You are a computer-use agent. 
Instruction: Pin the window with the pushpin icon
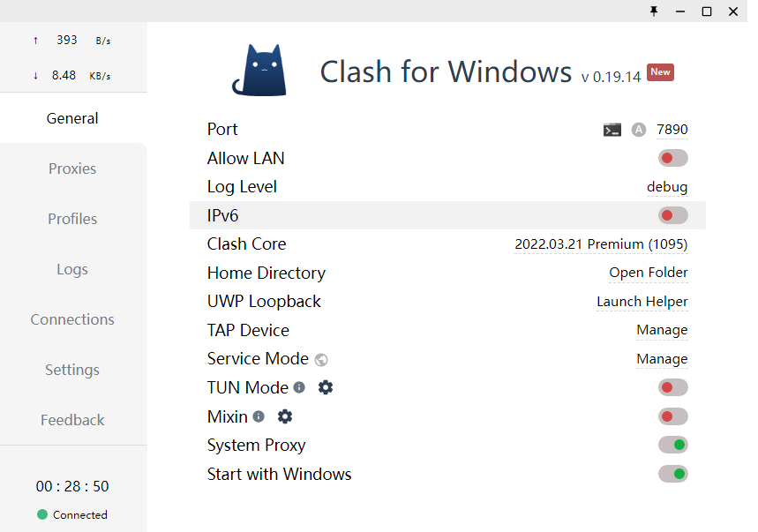[x=654, y=11]
